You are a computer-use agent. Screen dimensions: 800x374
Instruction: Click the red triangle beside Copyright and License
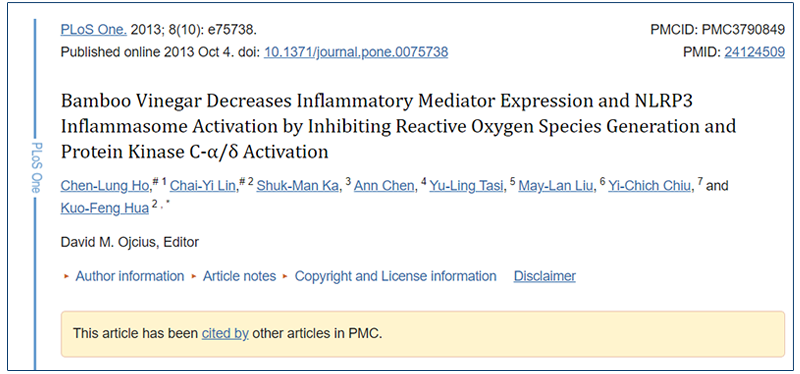[x=285, y=277]
